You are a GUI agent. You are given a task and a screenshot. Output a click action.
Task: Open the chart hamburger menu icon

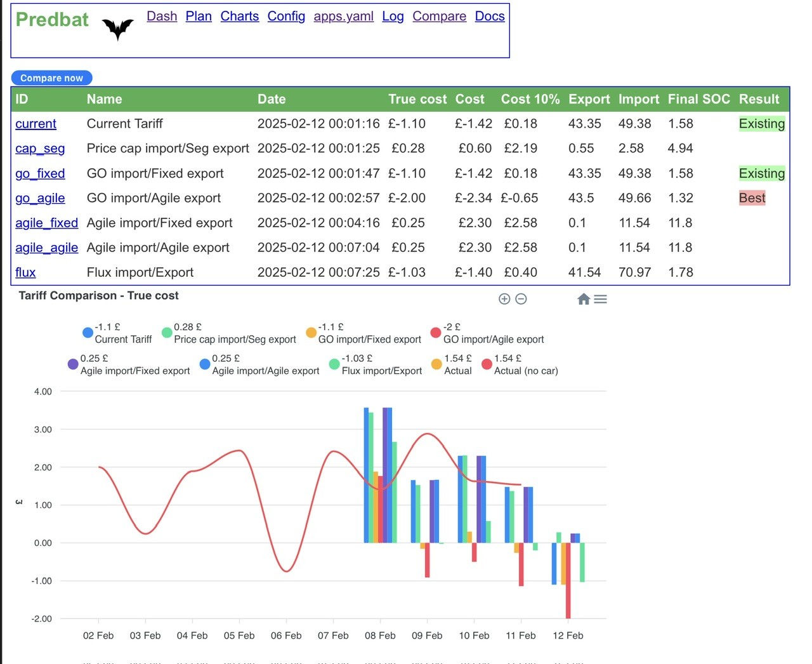point(600,299)
